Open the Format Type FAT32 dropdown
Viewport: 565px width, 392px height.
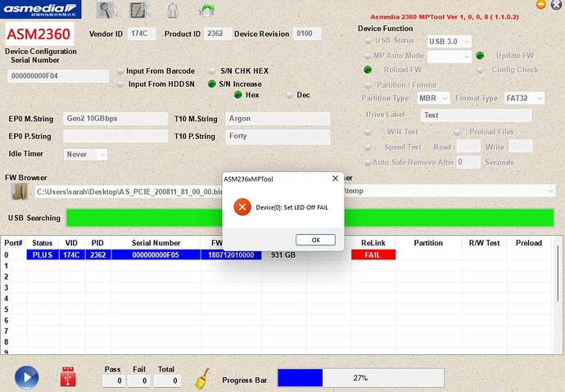point(524,98)
